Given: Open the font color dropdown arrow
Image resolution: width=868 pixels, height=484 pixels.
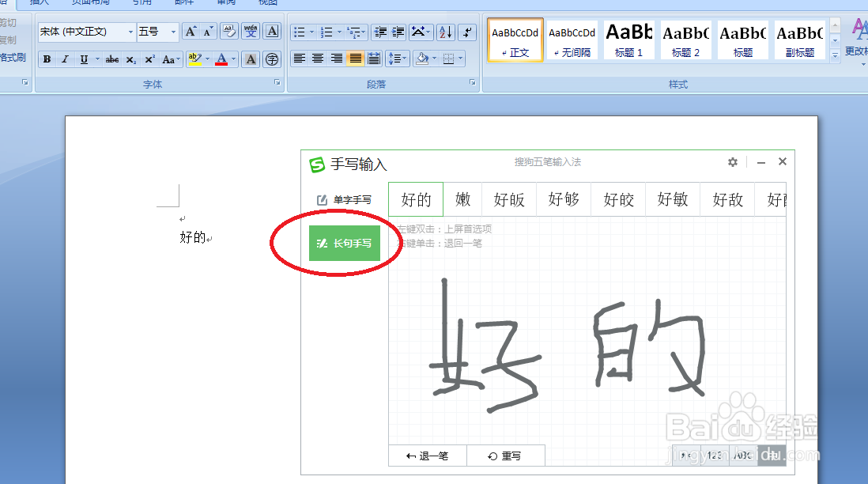Looking at the screenshot, I should (233, 59).
